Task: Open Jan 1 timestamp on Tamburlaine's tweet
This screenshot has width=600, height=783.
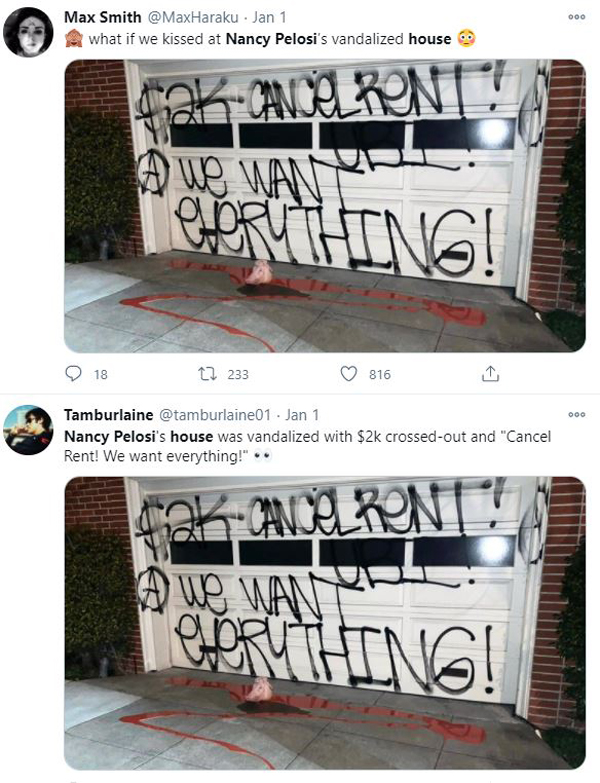Action: coord(302,415)
